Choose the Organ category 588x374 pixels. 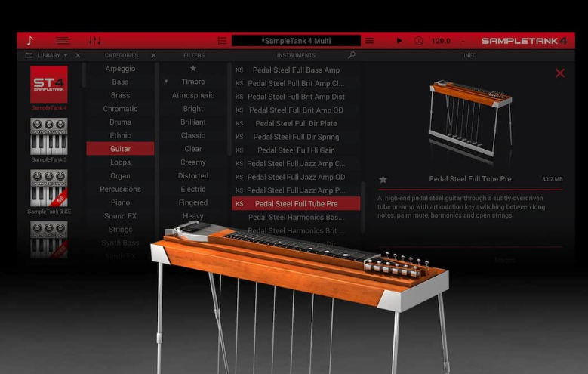point(120,176)
